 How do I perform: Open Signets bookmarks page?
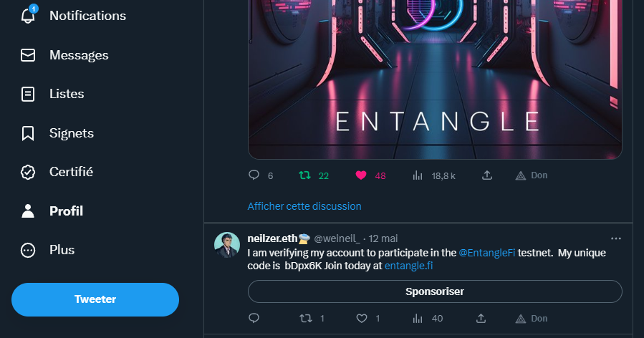(71, 133)
